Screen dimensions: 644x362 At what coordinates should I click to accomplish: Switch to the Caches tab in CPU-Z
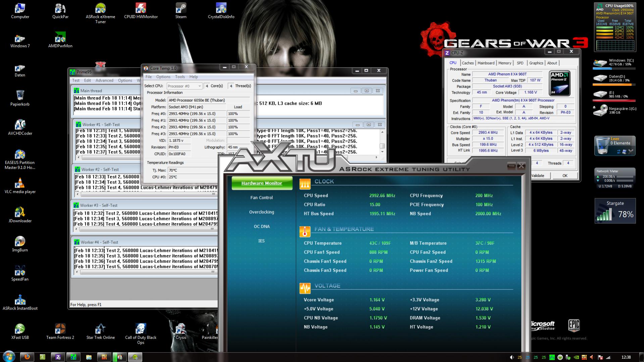point(467,63)
